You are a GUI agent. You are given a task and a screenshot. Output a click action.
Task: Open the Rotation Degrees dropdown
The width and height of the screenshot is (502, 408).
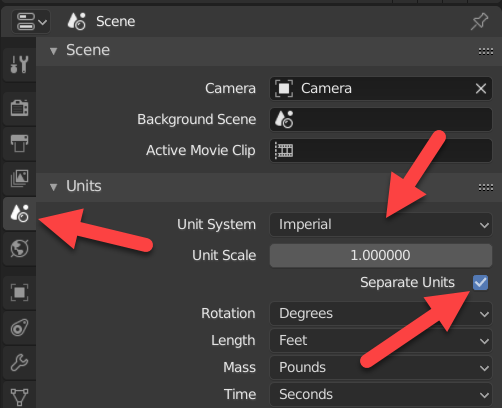(x=381, y=313)
